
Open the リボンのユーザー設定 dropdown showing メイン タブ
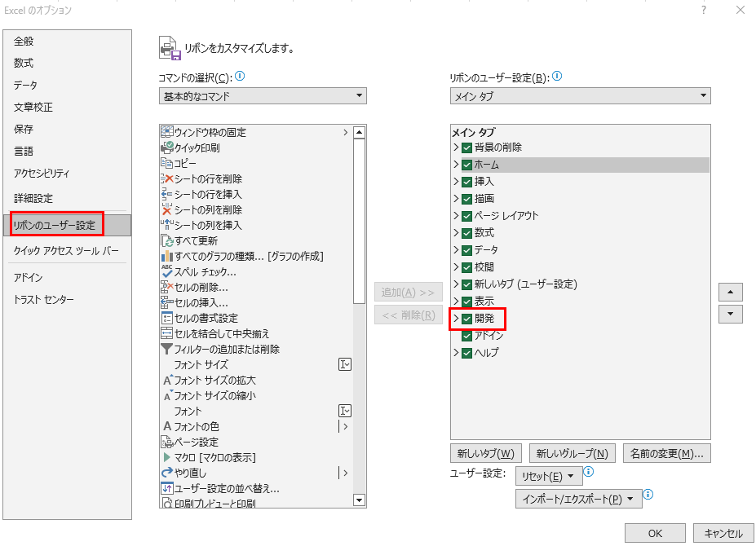(580, 96)
